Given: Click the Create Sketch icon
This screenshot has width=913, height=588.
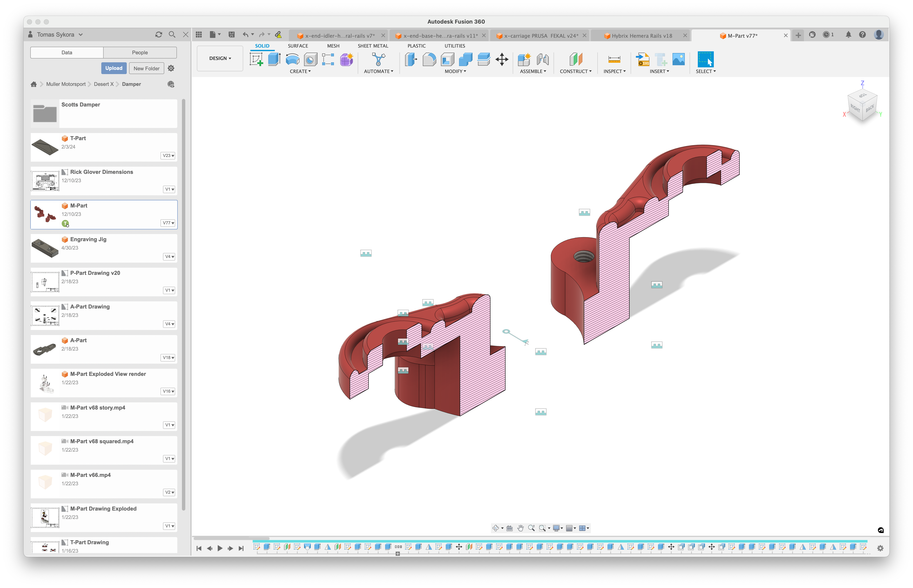Looking at the screenshot, I should click(256, 60).
